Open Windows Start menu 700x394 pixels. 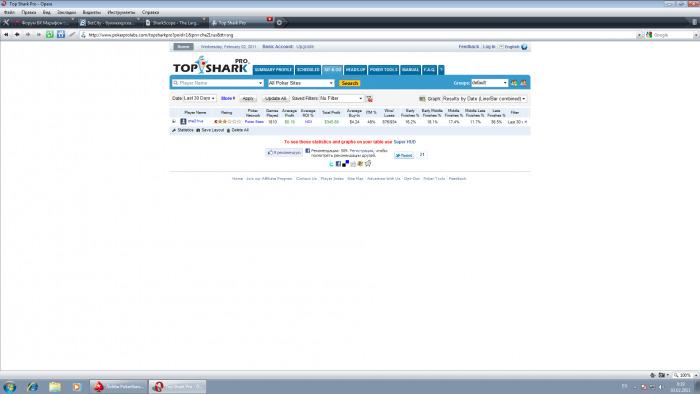pos(9,386)
